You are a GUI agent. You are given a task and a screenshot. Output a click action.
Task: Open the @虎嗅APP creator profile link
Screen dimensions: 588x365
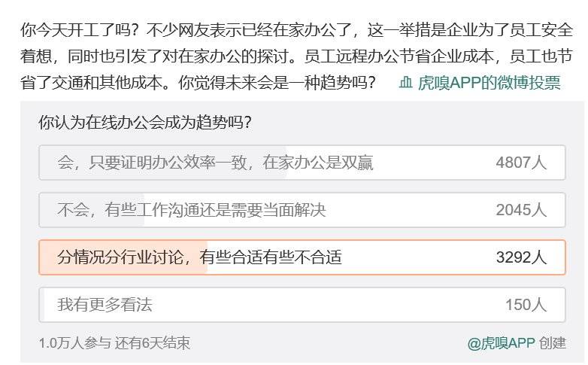click(x=501, y=343)
